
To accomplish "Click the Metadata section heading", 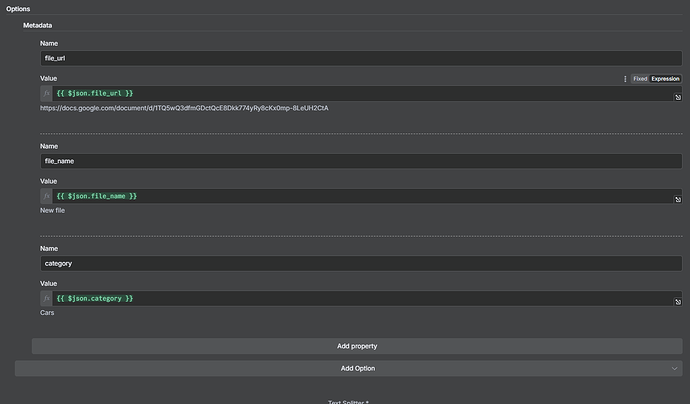I will pos(37,26).
